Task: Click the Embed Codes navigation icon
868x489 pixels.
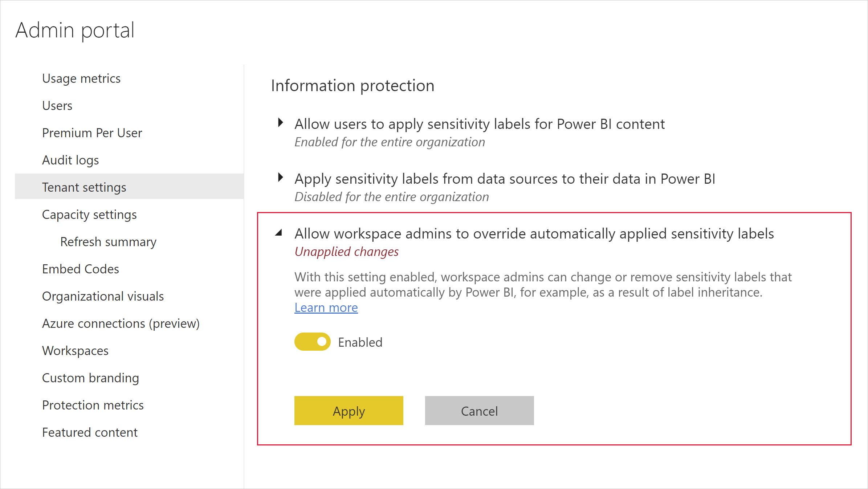Action: 80,269
